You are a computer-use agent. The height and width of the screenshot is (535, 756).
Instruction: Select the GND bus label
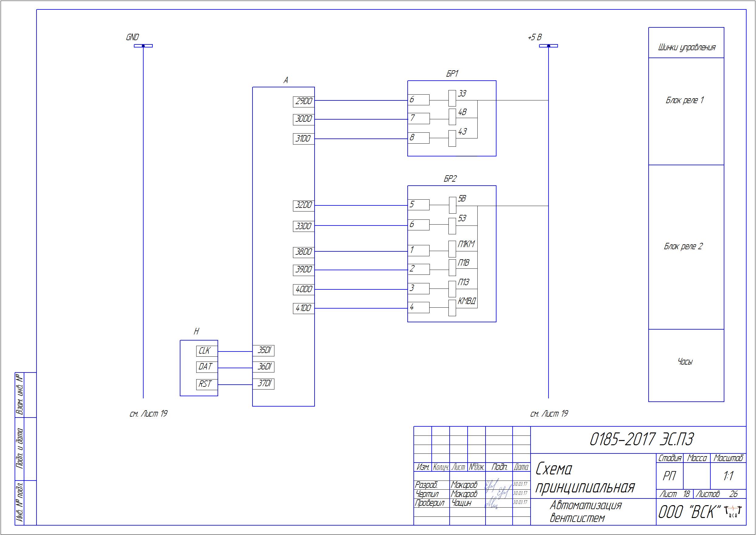132,37
